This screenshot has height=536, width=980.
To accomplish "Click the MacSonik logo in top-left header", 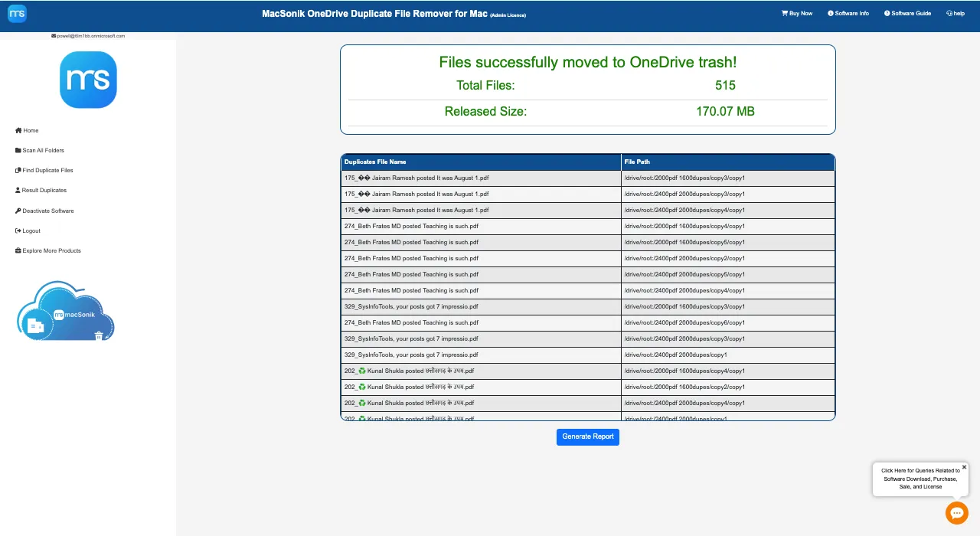I will (17, 13).
